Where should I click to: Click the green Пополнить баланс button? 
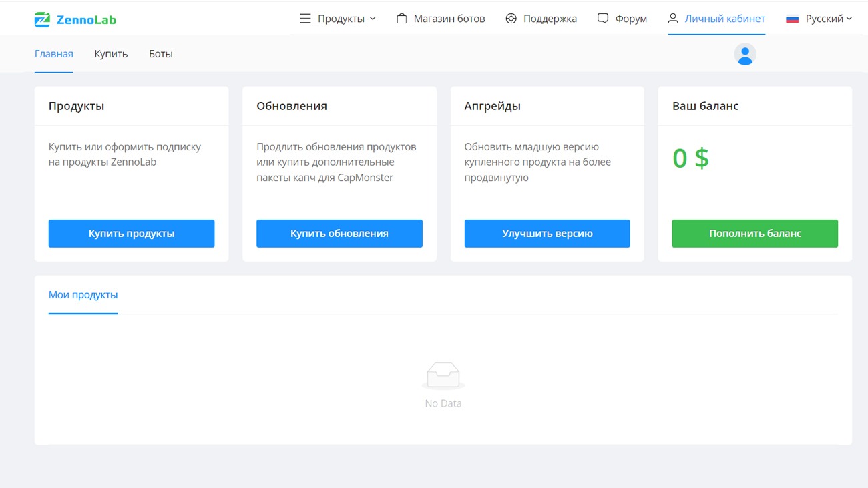[754, 234]
